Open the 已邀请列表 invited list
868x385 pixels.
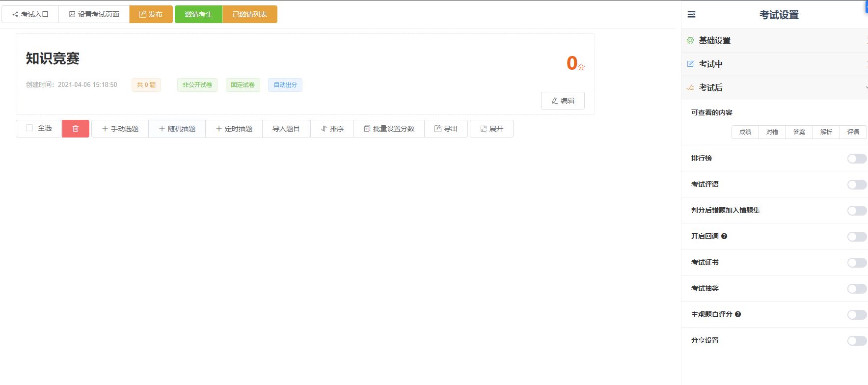click(250, 14)
